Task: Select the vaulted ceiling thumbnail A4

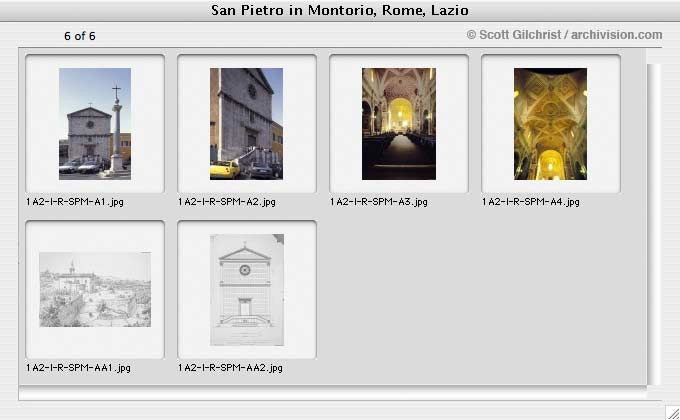Action: (x=550, y=124)
